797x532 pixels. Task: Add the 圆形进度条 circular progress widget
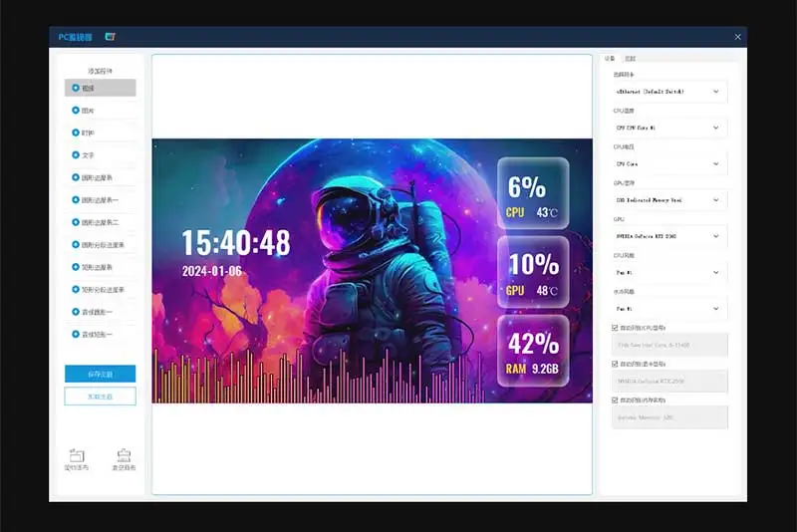(101, 177)
